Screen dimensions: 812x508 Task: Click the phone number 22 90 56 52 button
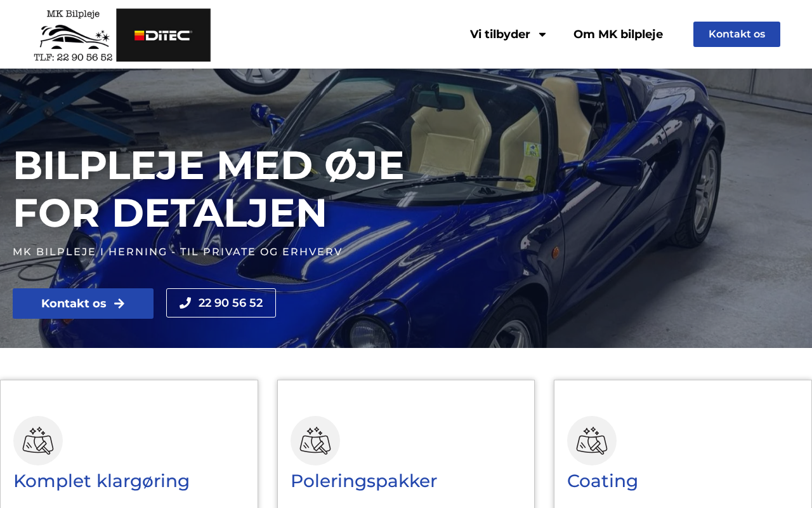click(x=221, y=303)
